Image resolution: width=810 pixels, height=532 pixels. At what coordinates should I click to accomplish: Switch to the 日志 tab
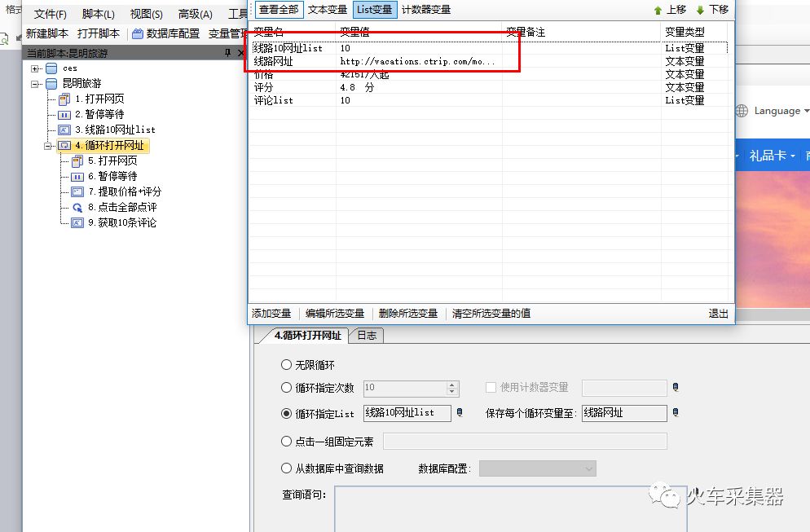point(367,335)
